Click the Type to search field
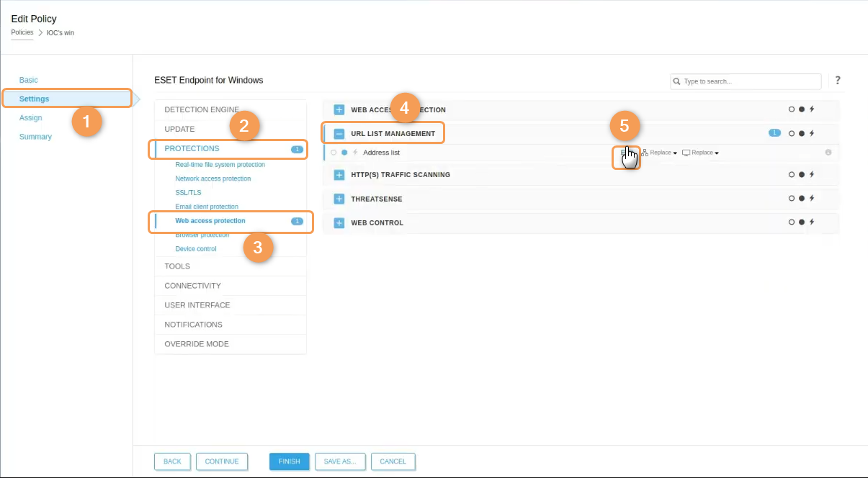The height and width of the screenshot is (478, 868). [x=748, y=81]
